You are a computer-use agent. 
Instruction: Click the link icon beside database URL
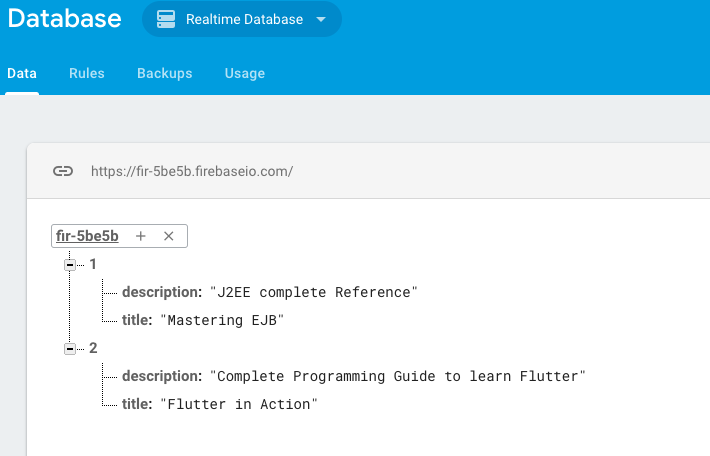[x=63, y=171]
